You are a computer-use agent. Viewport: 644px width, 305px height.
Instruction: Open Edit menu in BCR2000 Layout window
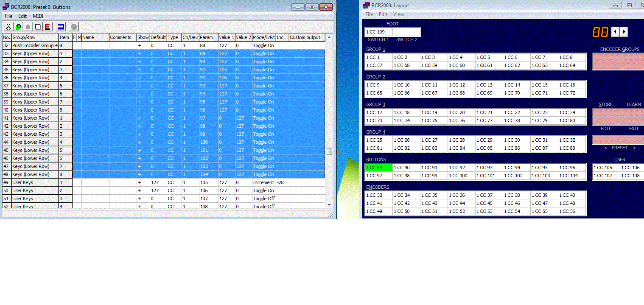[383, 14]
